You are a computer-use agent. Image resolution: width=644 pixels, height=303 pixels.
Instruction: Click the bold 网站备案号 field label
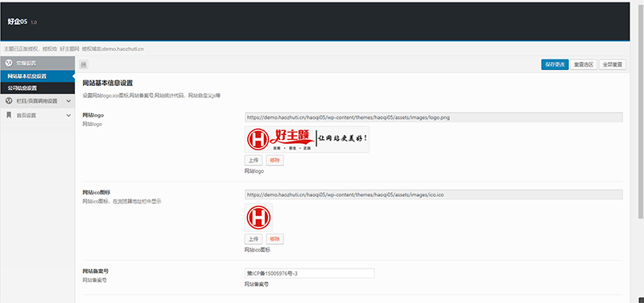[95, 272]
